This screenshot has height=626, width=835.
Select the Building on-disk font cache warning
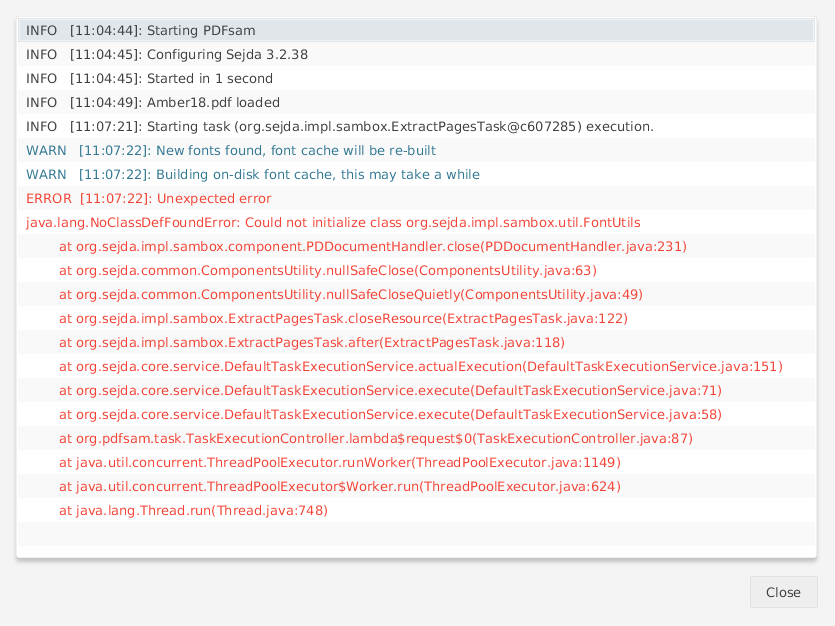(x=250, y=174)
